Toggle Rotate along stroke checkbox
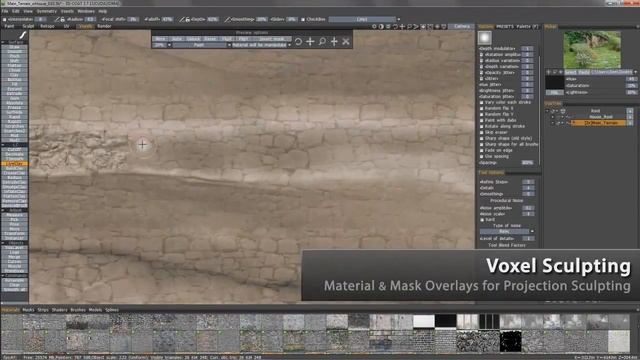 (x=482, y=127)
